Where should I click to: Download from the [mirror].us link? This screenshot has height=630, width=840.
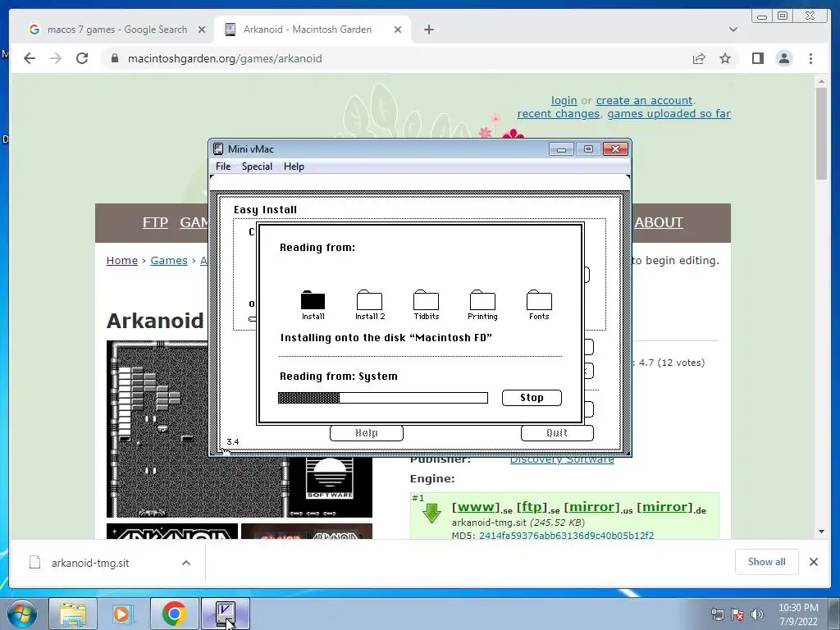[592, 507]
